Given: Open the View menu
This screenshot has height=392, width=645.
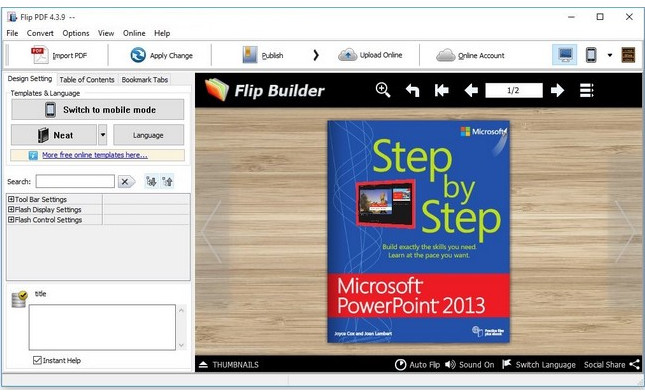Looking at the screenshot, I should tap(106, 33).
